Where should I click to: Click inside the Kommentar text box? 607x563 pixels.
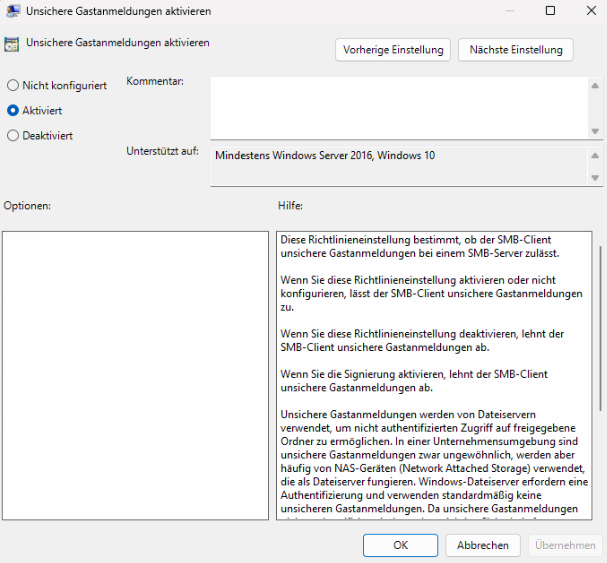pos(399,107)
